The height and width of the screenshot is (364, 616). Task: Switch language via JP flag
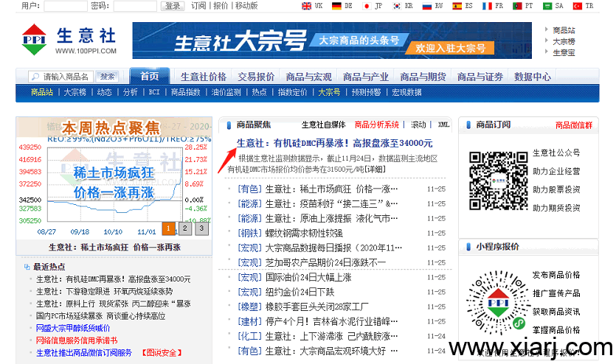[x=367, y=6]
